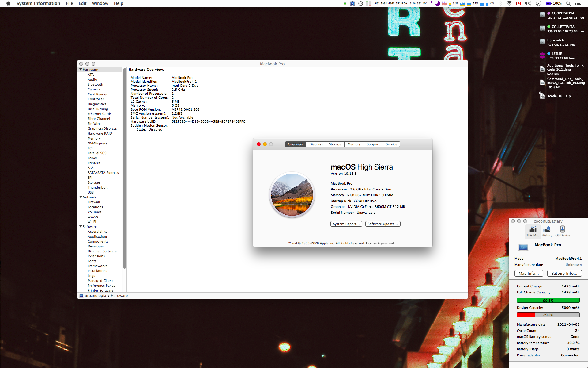Select Power in the Hardware list
The width and height of the screenshot is (588, 368).
point(92,158)
